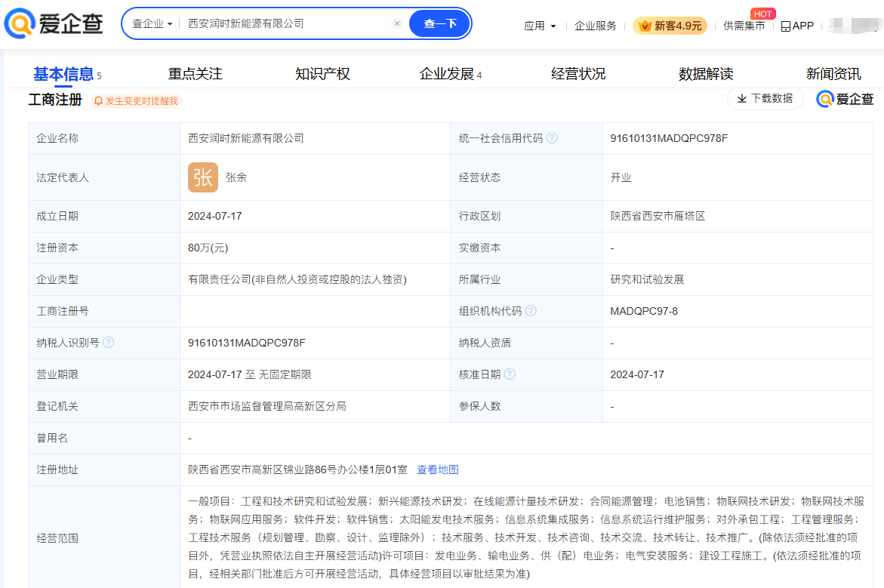Click the industry value 研究和试验发展
This screenshot has height=588, width=884.
tap(647, 279)
